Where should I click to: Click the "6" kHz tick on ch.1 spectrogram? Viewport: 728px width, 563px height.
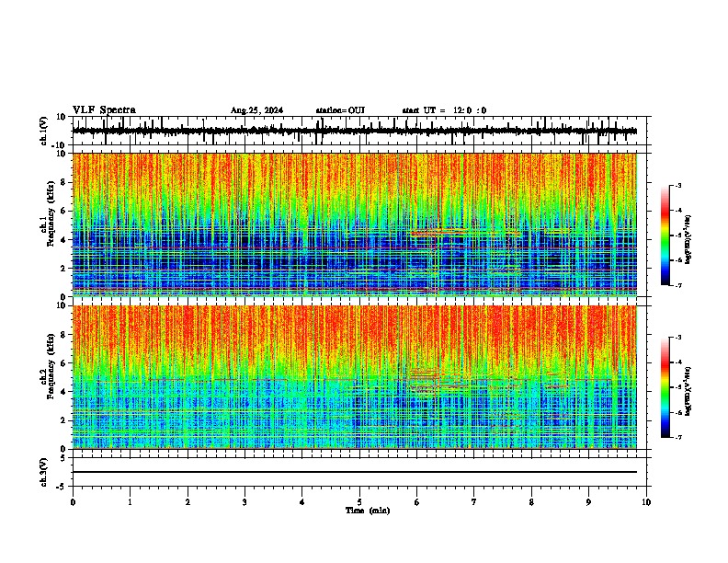64,211
